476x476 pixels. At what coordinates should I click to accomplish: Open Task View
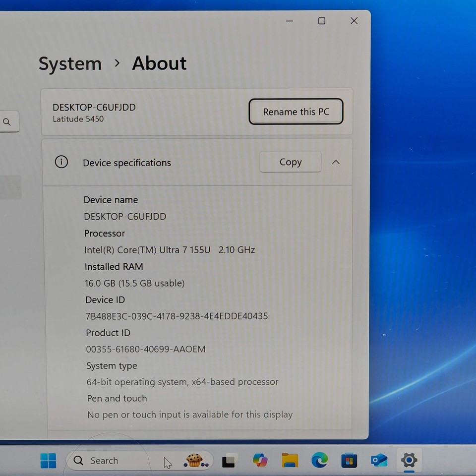pos(229,461)
